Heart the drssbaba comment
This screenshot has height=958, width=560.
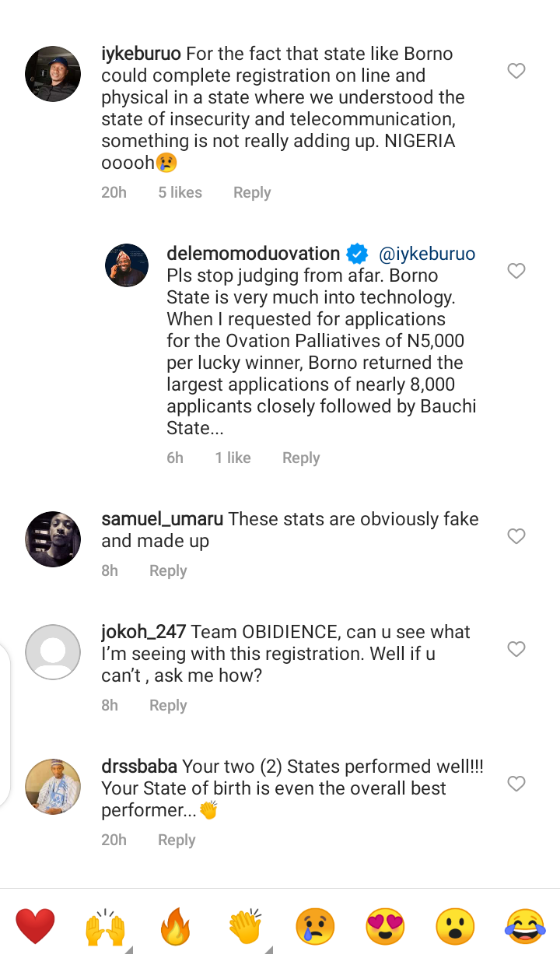[516, 784]
